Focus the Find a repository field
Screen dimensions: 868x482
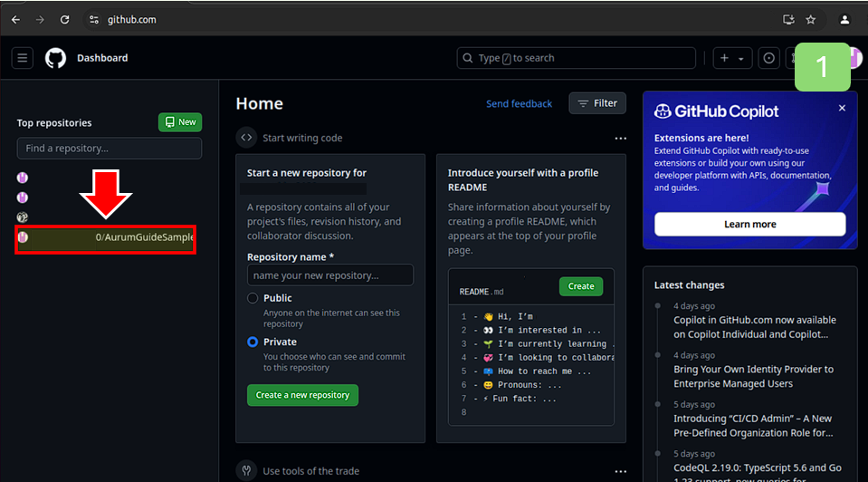pos(109,148)
